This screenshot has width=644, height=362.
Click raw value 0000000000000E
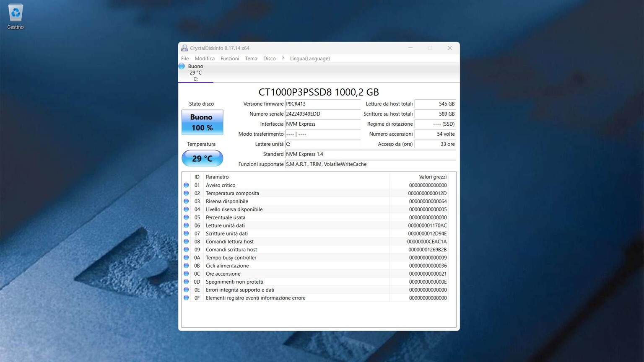coord(428,282)
